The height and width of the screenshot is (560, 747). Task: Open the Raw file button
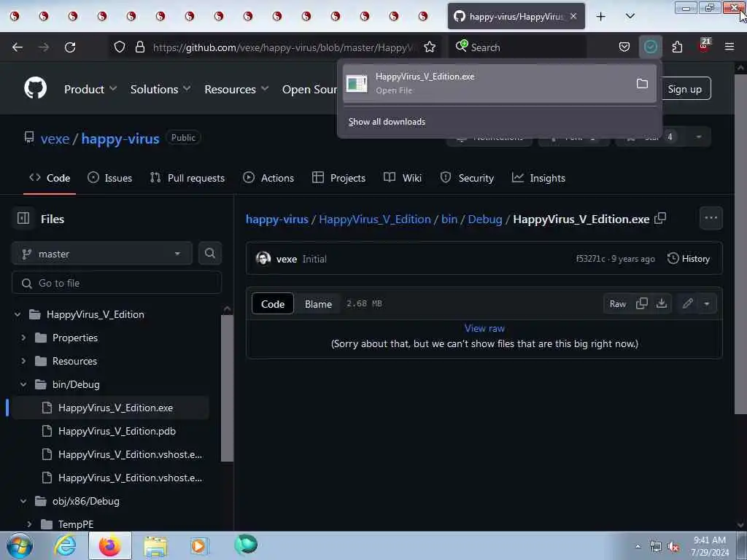pyautogui.click(x=617, y=304)
